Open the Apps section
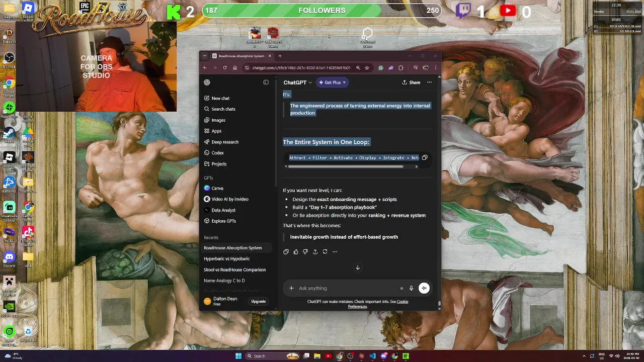The width and height of the screenshot is (644, 362). pyautogui.click(x=212, y=131)
